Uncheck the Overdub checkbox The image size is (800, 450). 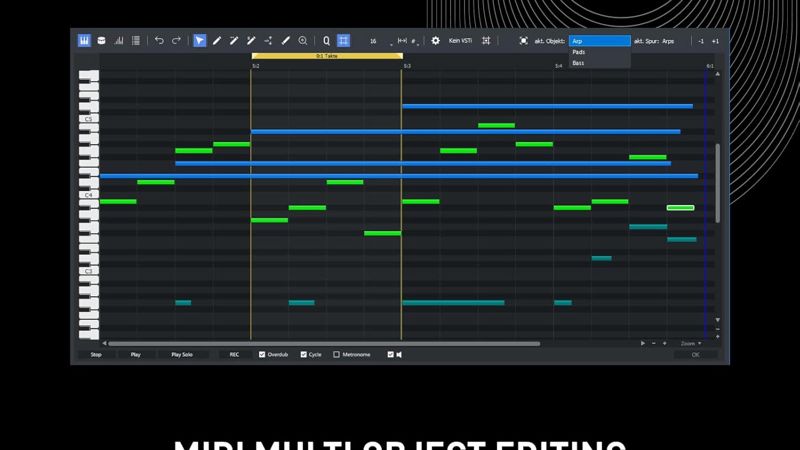pyautogui.click(x=262, y=355)
